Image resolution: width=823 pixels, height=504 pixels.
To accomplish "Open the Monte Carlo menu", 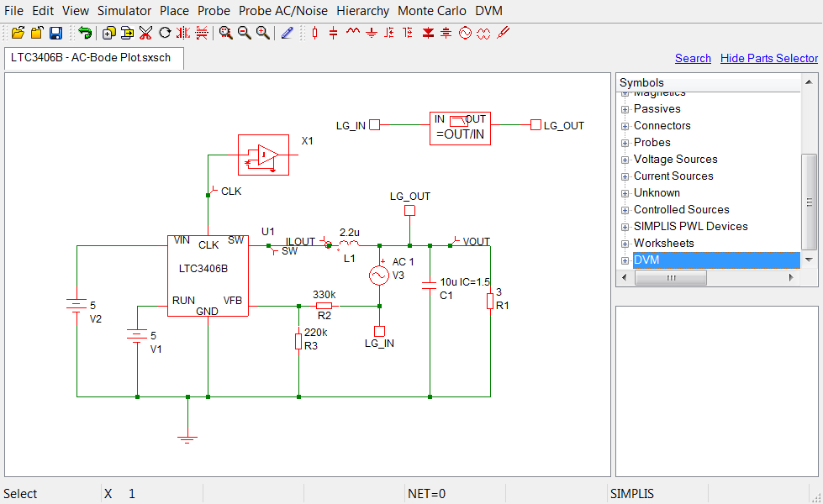I will tap(432, 11).
